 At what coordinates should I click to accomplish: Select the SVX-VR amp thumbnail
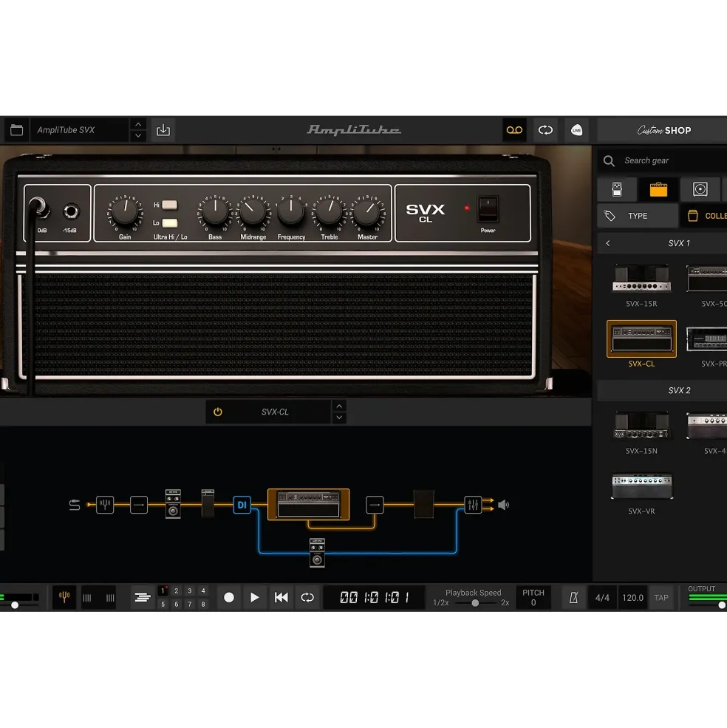tap(641, 486)
